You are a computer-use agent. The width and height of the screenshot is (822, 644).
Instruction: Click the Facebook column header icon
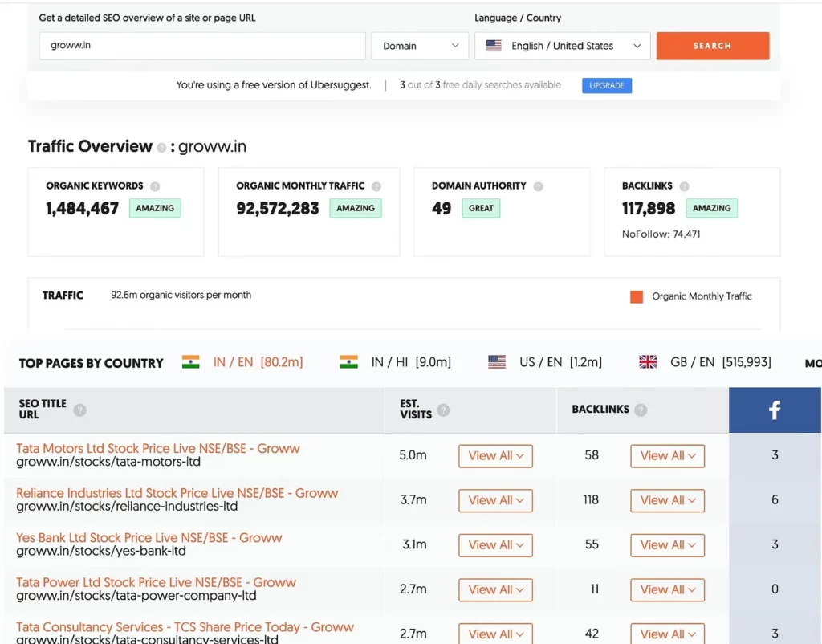pos(775,410)
